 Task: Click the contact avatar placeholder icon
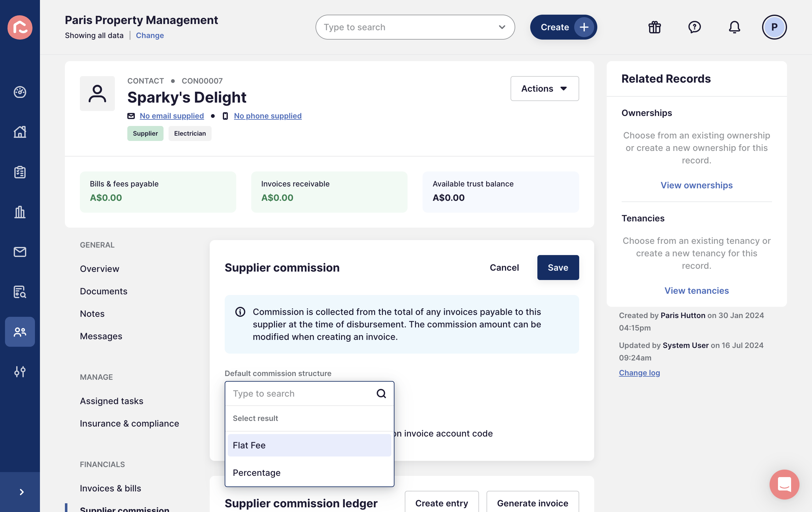pyautogui.click(x=97, y=94)
